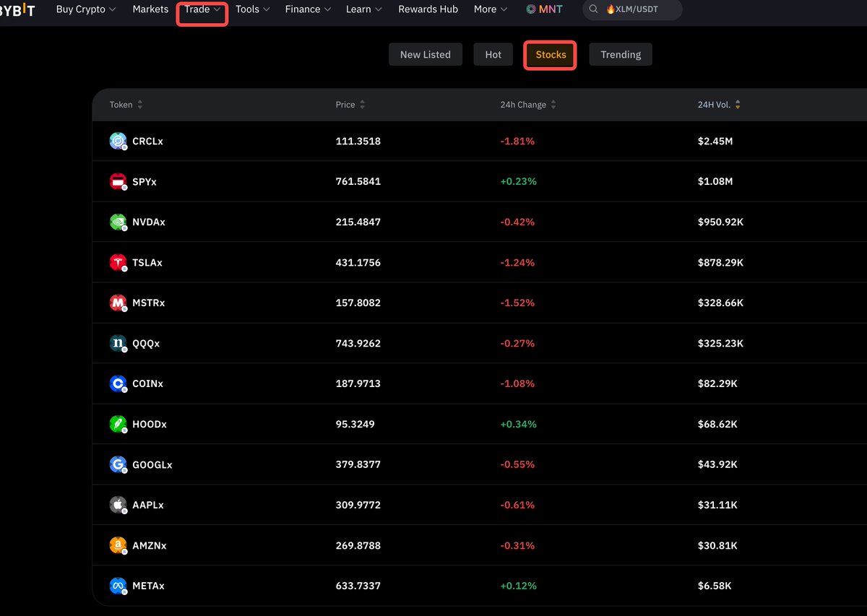Open the QQQx token name
Image resolution: width=867 pixels, height=616 pixels.
(x=146, y=344)
